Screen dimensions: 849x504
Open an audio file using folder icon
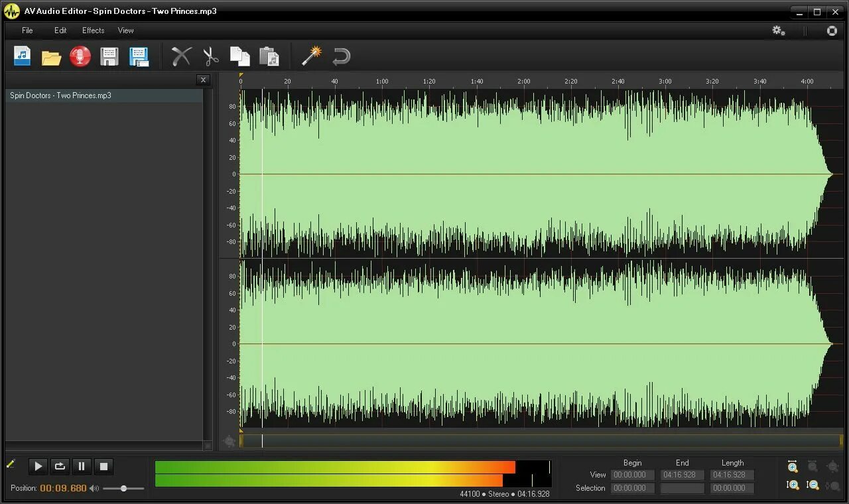pyautogui.click(x=51, y=56)
